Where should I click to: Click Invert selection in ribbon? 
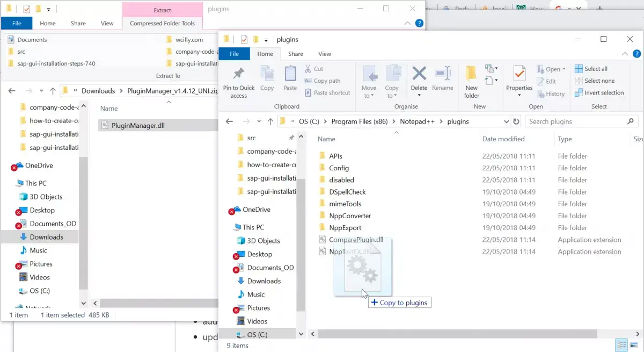tap(599, 92)
